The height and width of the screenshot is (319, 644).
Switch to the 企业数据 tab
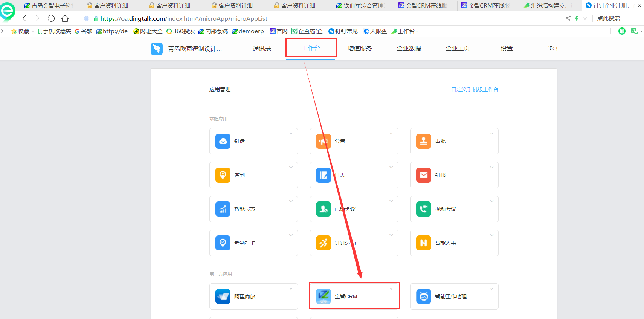409,49
